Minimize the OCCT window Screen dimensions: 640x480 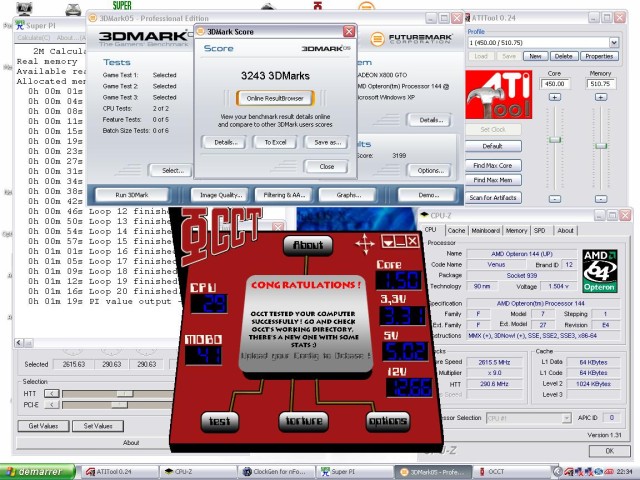(400, 241)
